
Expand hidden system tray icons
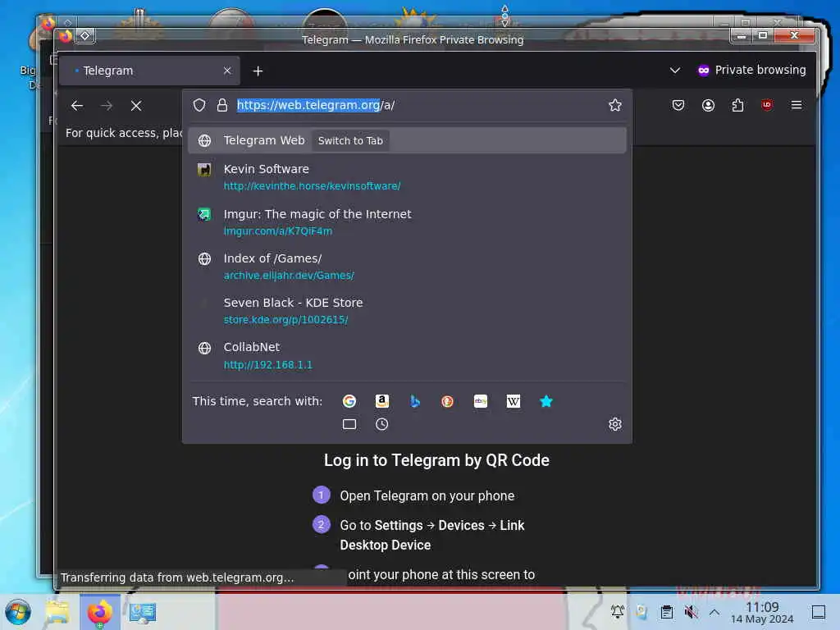(x=714, y=612)
